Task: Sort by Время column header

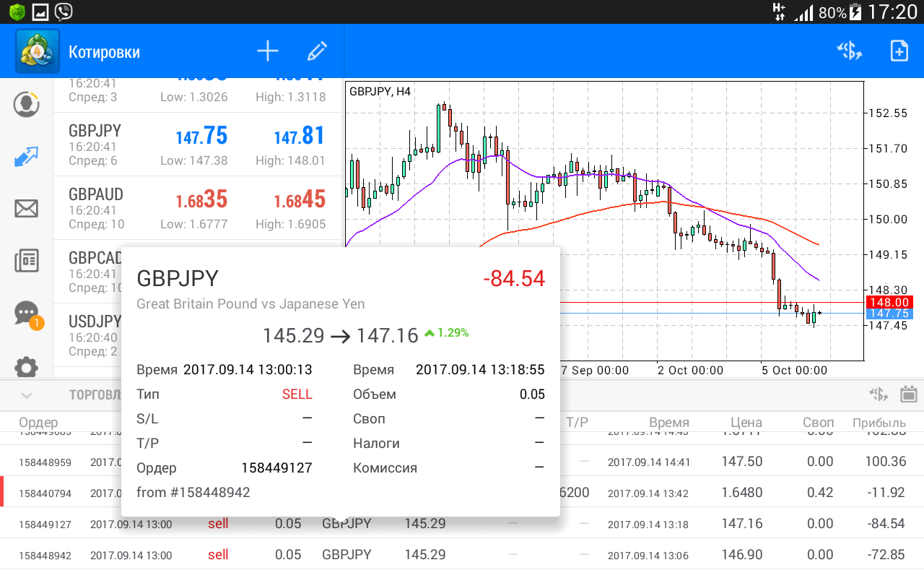Action: [668, 423]
